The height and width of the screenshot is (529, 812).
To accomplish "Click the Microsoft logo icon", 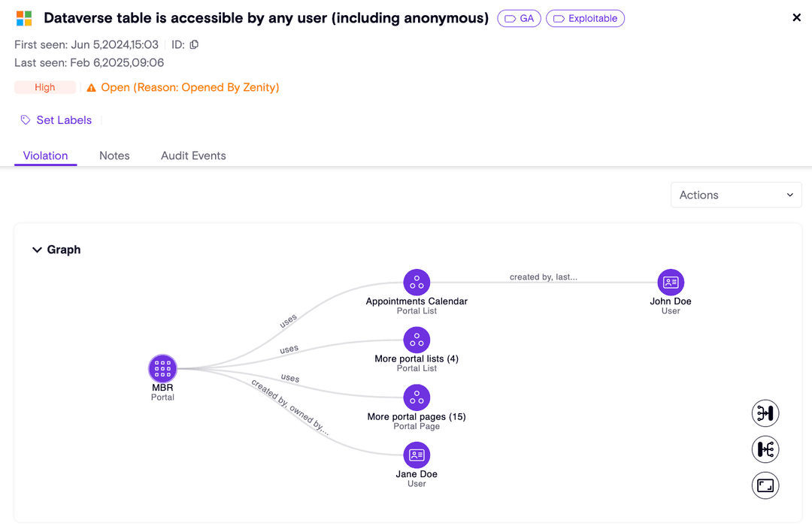I will (x=24, y=19).
